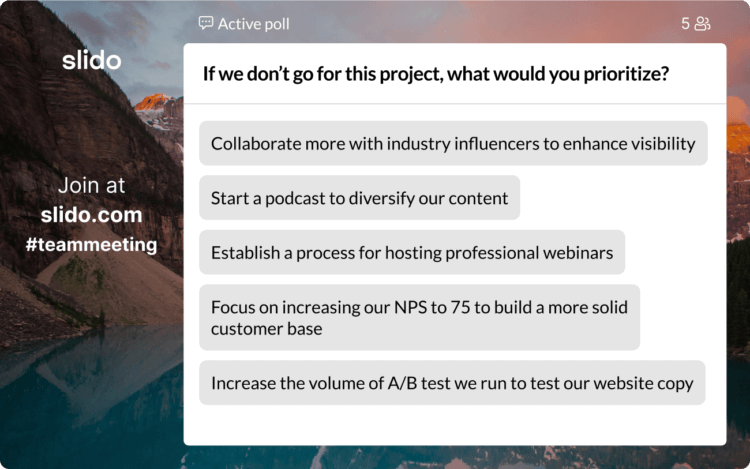The height and width of the screenshot is (469, 750).
Task: Open the slido.com link
Action: point(91,215)
